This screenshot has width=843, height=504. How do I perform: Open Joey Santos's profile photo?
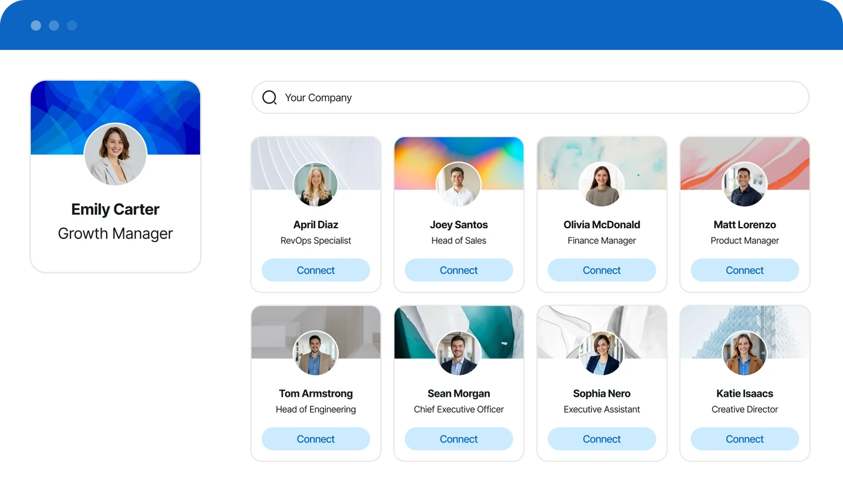click(x=459, y=185)
